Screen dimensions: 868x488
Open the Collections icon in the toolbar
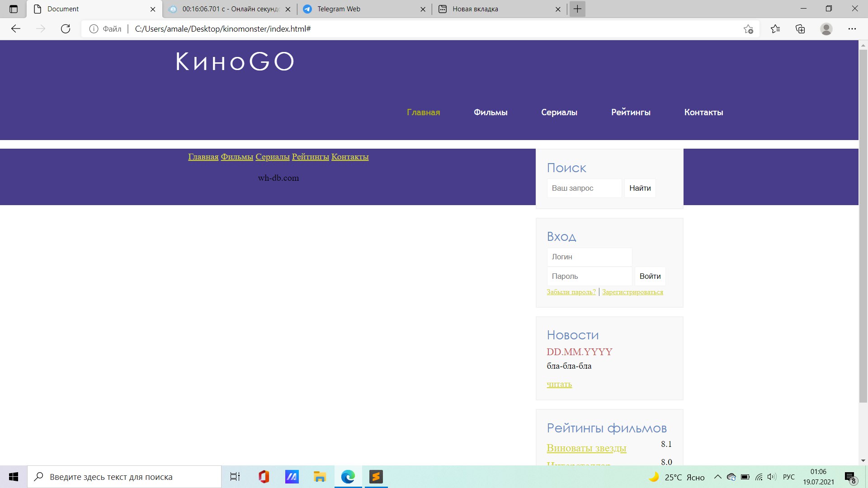click(800, 29)
